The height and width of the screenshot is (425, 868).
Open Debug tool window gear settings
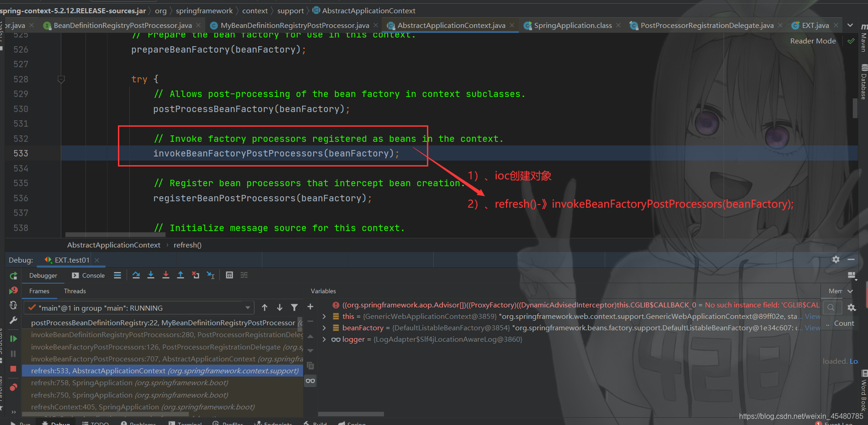tap(836, 259)
